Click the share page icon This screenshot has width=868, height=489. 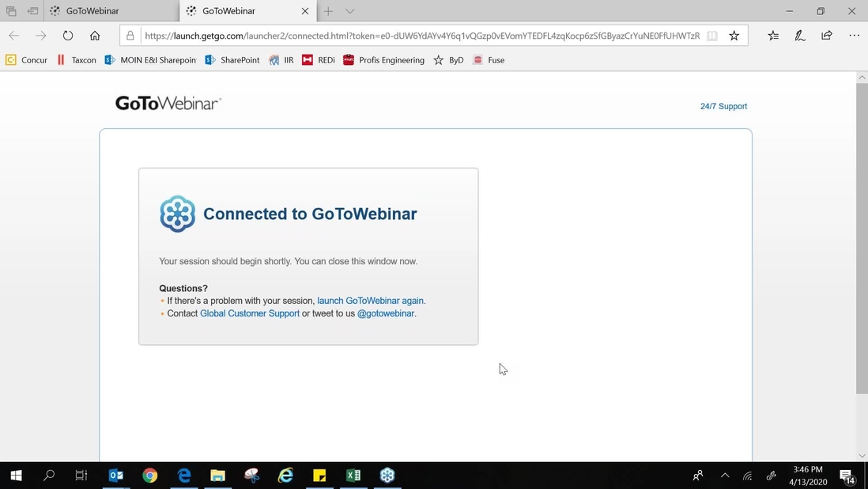coord(826,36)
